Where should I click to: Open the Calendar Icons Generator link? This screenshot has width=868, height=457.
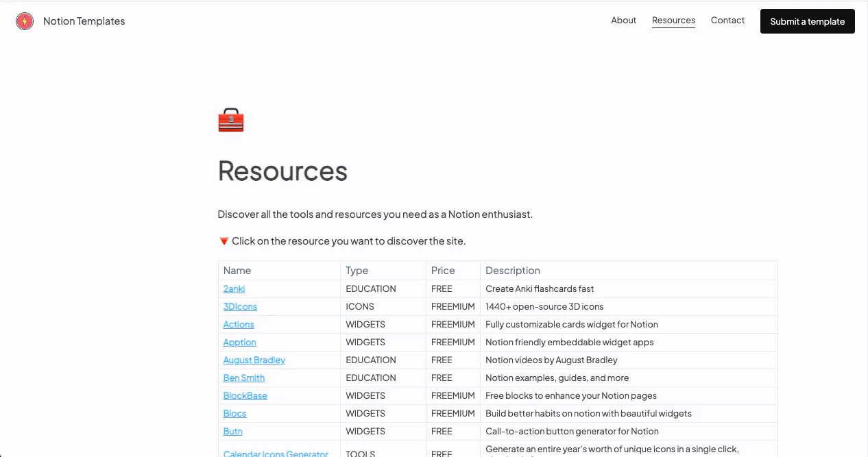[x=276, y=453]
